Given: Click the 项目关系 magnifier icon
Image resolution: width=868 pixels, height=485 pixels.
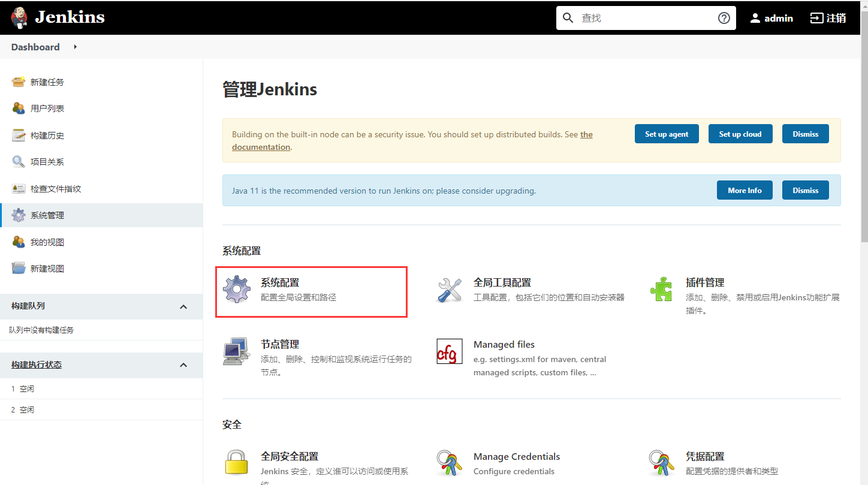Looking at the screenshot, I should 19,162.
